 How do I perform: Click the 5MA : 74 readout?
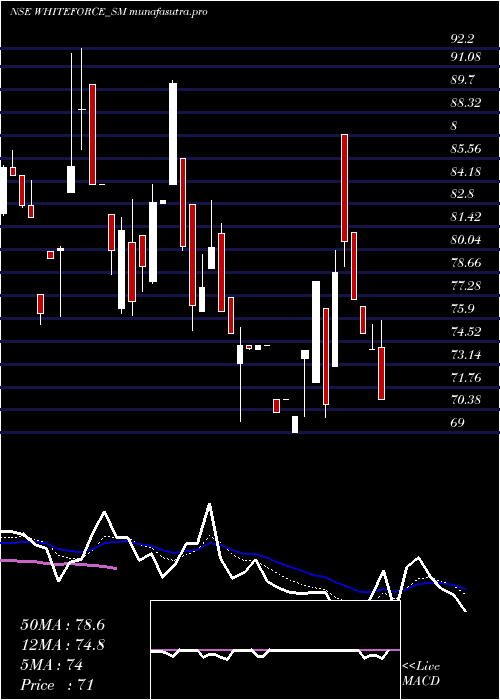point(52,665)
